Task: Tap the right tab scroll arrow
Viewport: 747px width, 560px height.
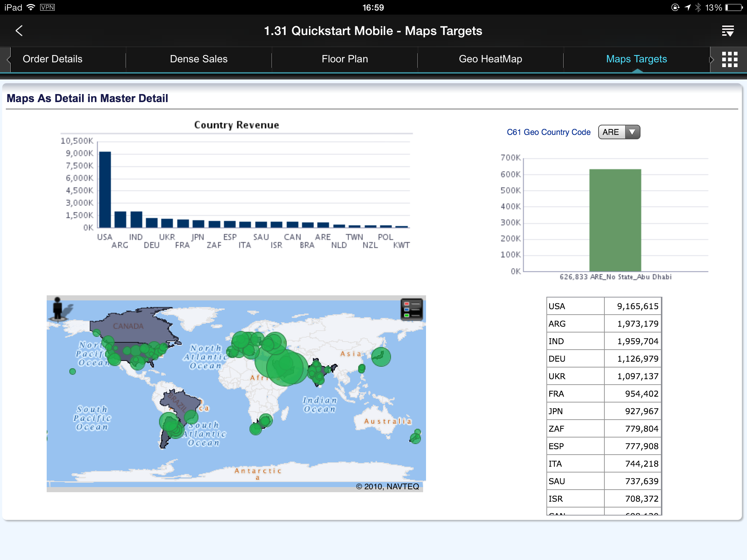Action: pos(711,59)
